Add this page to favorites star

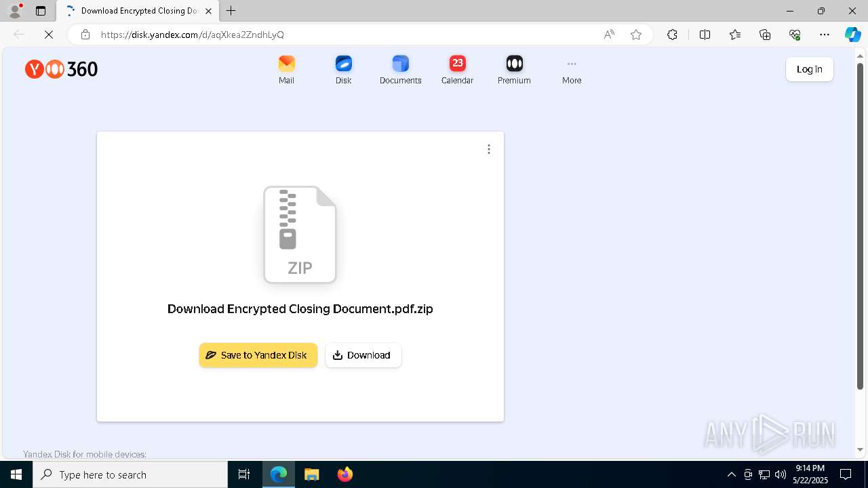[x=636, y=35]
